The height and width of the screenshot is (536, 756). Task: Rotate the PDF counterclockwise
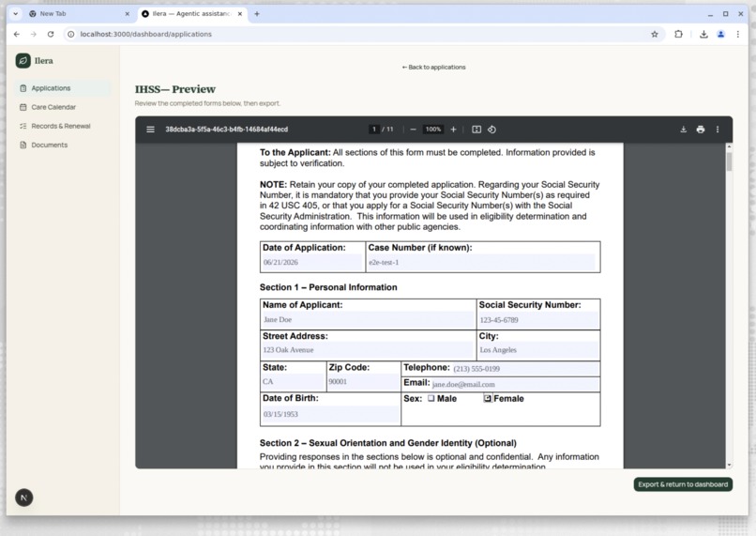tap(491, 130)
